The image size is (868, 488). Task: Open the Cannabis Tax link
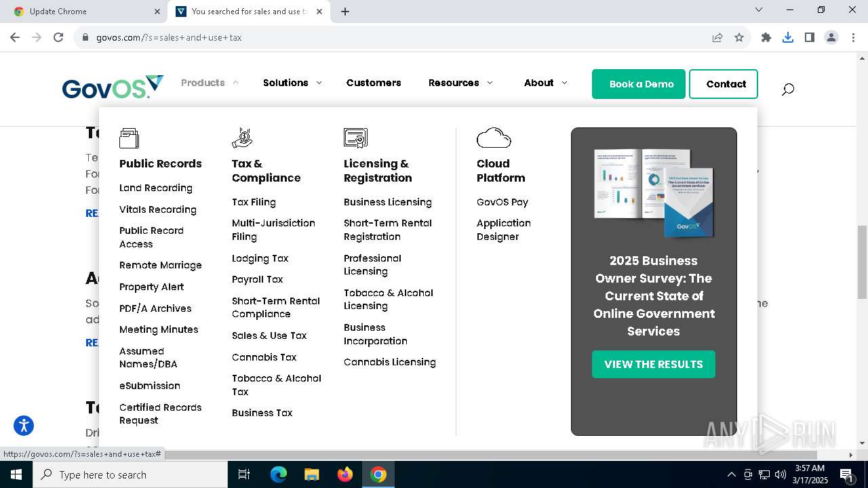pyautogui.click(x=264, y=357)
